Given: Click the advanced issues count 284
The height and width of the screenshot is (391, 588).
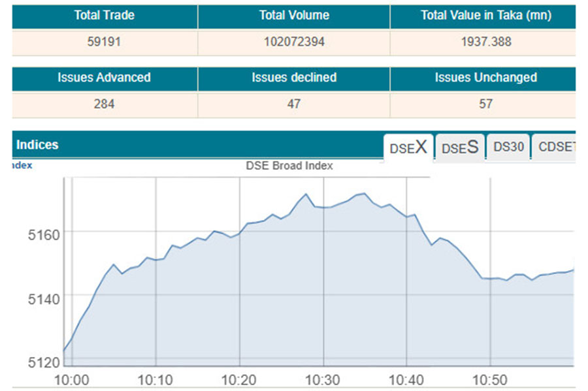Looking at the screenshot, I should coord(105,104).
